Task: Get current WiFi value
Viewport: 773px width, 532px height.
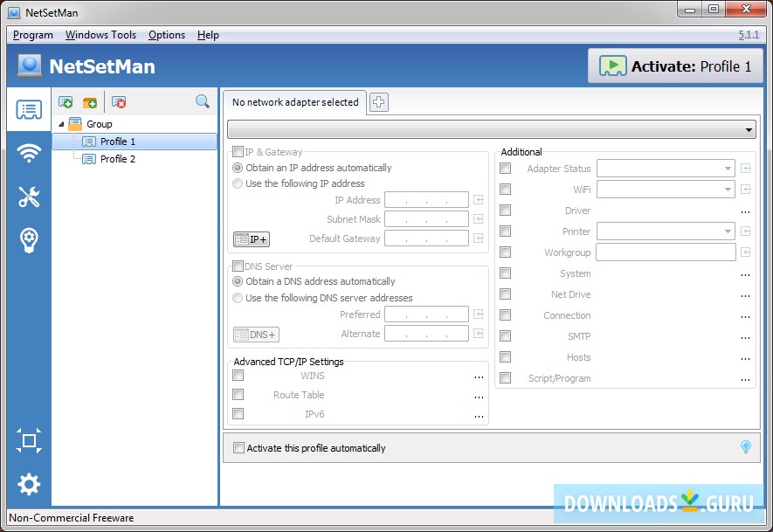Action: click(745, 190)
